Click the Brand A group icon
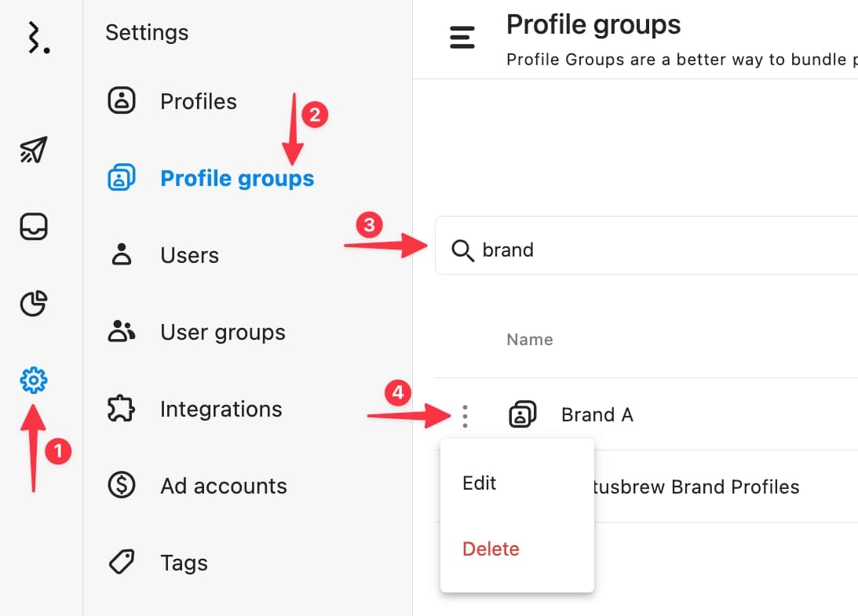The width and height of the screenshot is (858, 616). click(522, 414)
